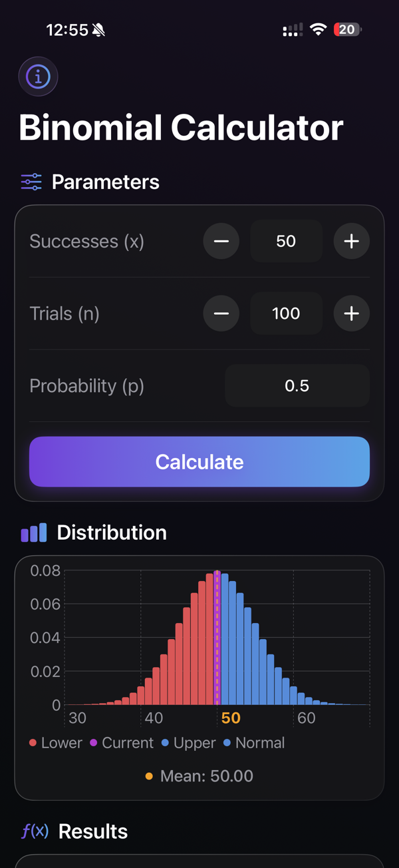399x868 pixels.
Task: Click the Mean: 50.00 label
Action: point(199,775)
